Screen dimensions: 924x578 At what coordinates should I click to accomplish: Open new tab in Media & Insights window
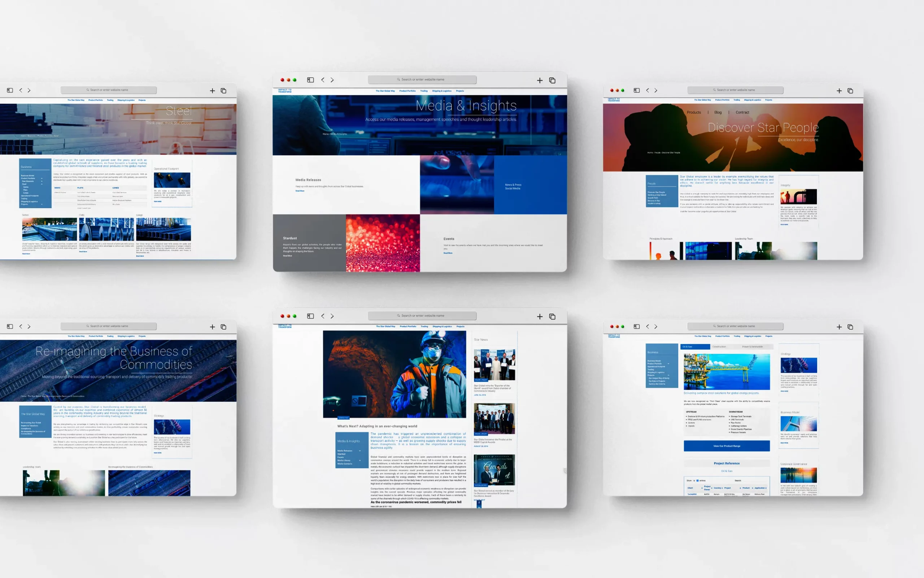click(x=540, y=80)
